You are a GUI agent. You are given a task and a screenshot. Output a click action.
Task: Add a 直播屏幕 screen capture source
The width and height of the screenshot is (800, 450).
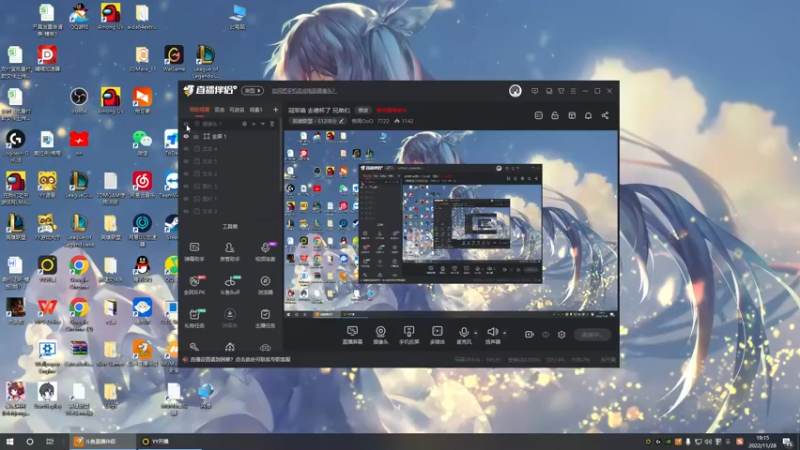(352, 335)
